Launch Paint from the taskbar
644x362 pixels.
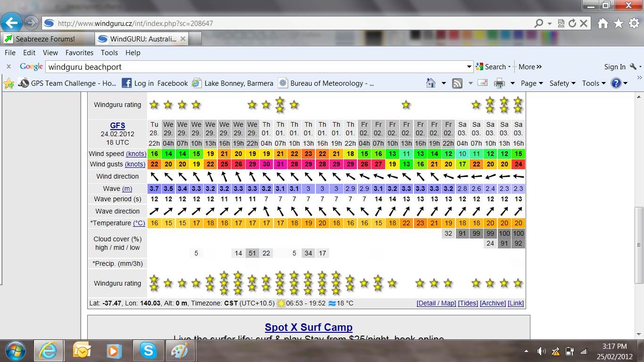(x=179, y=351)
